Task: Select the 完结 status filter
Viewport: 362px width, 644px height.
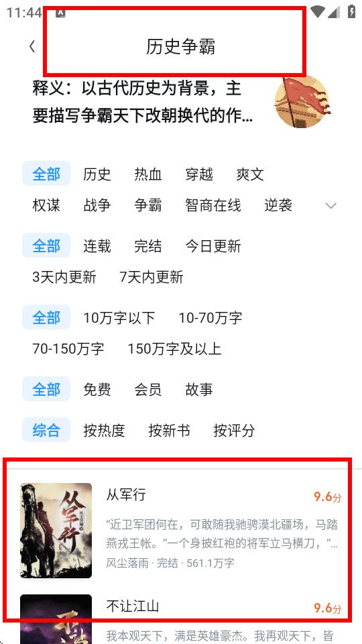Action: [148, 246]
